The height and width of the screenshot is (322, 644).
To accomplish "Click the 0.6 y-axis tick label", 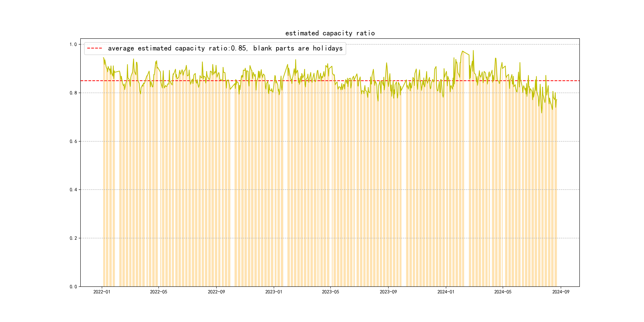I will 73,142.
